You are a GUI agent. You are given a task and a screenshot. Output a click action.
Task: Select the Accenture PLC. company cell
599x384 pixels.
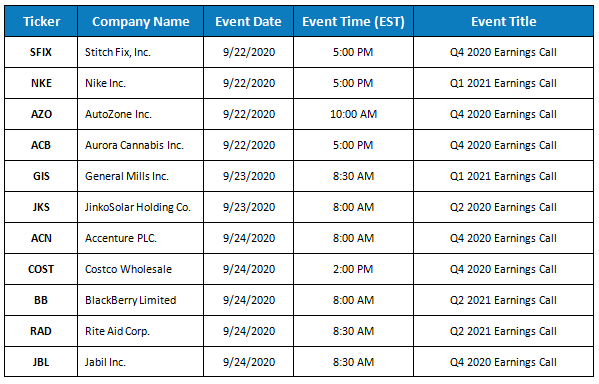[x=141, y=238]
